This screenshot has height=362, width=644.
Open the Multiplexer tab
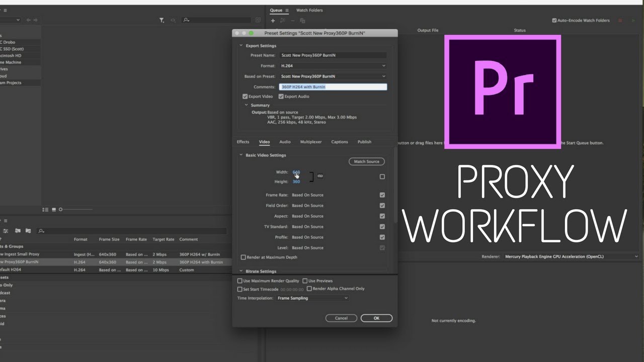[x=311, y=142]
